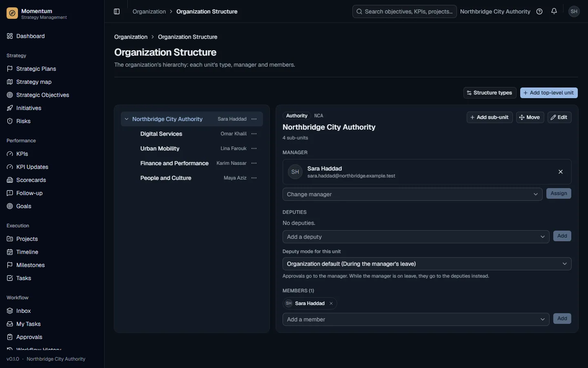
Task: Remove Sara Haddad member chip
Action: point(331,303)
